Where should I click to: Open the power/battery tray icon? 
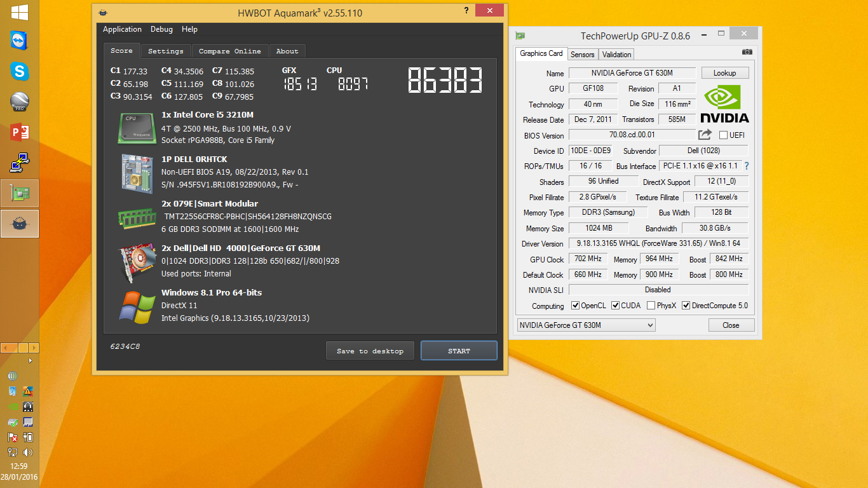(27, 437)
